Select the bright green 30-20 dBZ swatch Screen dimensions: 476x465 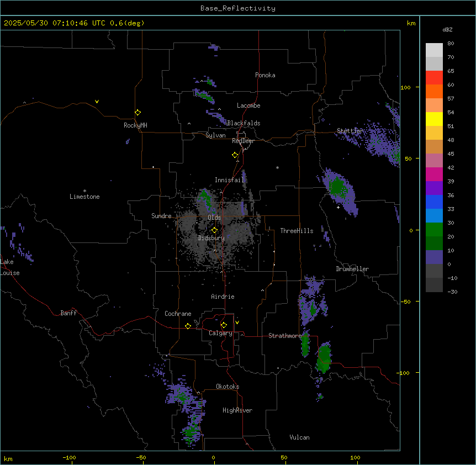pos(434,230)
